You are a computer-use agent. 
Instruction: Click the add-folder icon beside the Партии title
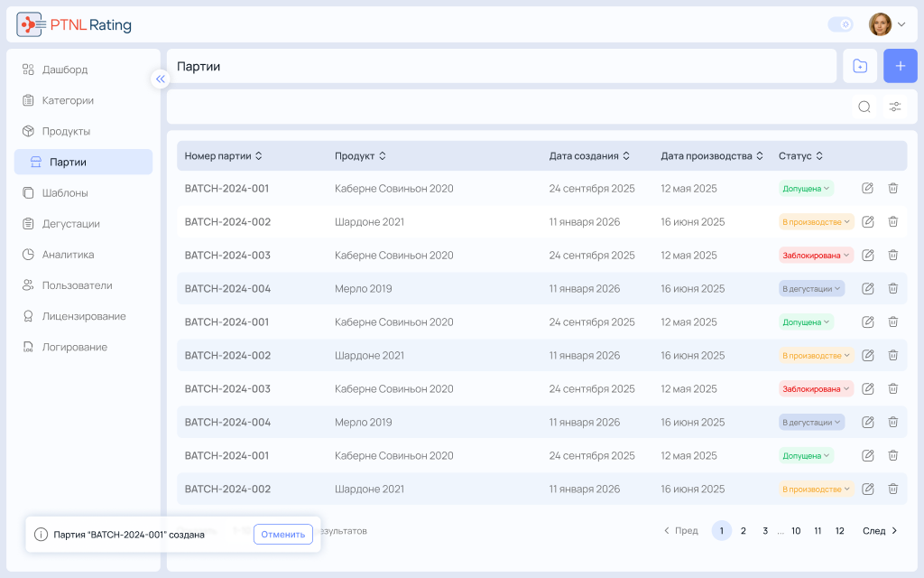[860, 66]
